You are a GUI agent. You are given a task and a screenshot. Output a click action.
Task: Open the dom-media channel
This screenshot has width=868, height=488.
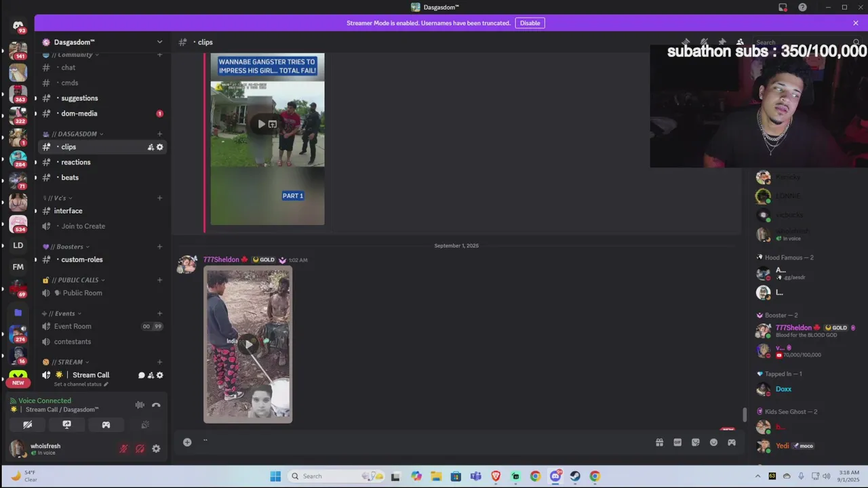102,114
